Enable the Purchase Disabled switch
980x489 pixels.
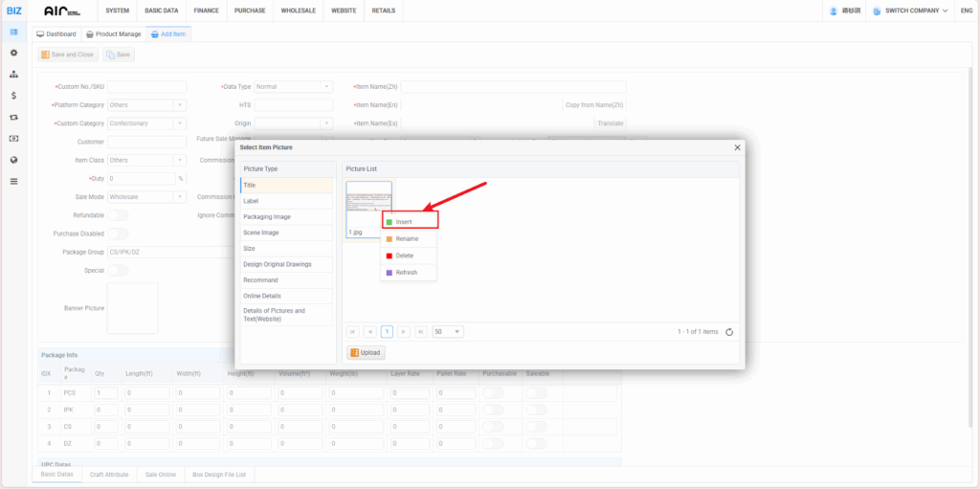click(118, 233)
